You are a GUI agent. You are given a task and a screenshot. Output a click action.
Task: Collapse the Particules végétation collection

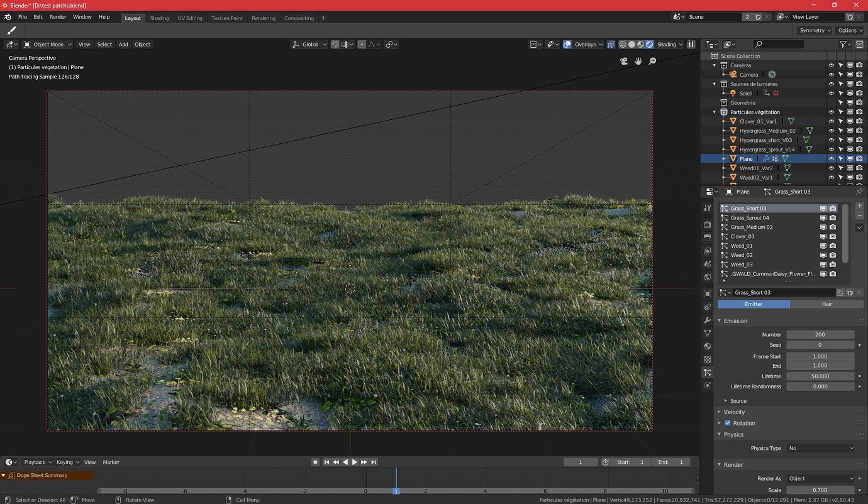pyautogui.click(x=715, y=112)
